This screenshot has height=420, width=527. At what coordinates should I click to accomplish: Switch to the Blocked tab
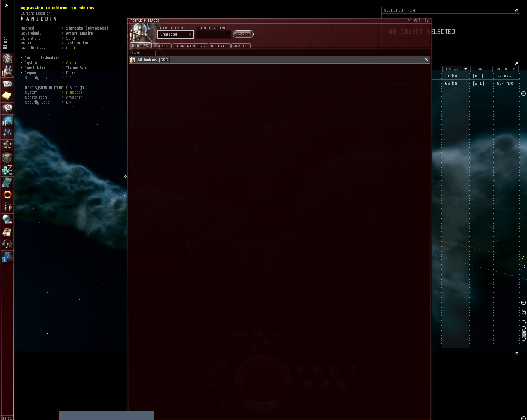pos(219,46)
